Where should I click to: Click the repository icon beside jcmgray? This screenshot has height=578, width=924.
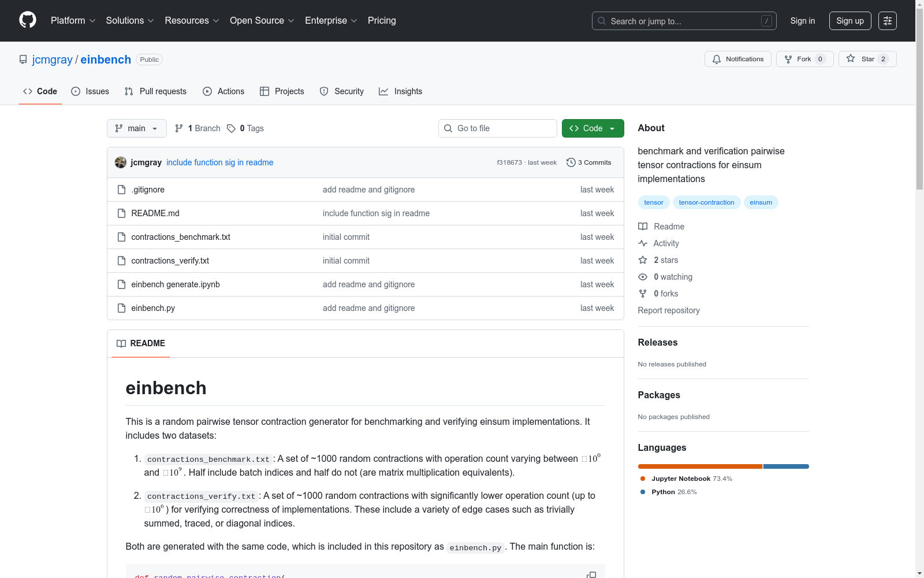point(23,60)
